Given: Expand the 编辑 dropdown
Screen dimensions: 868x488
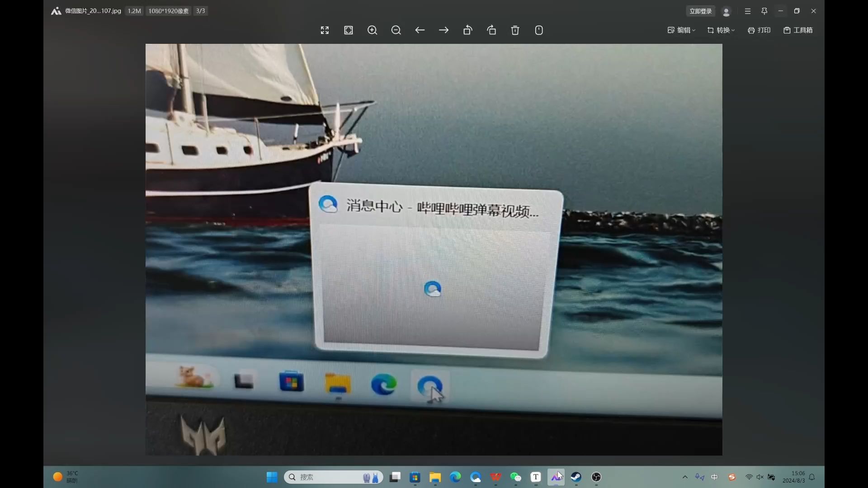Looking at the screenshot, I should 681,30.
